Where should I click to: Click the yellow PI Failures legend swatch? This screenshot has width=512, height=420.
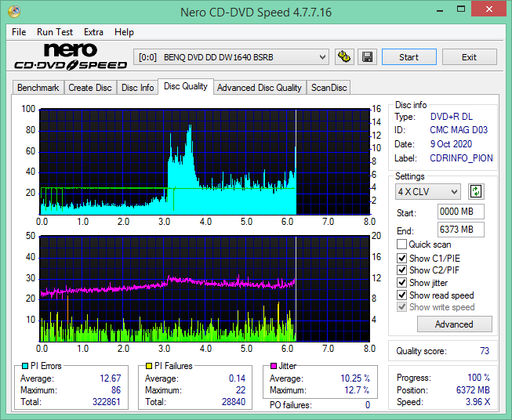(x=149, y=366)
